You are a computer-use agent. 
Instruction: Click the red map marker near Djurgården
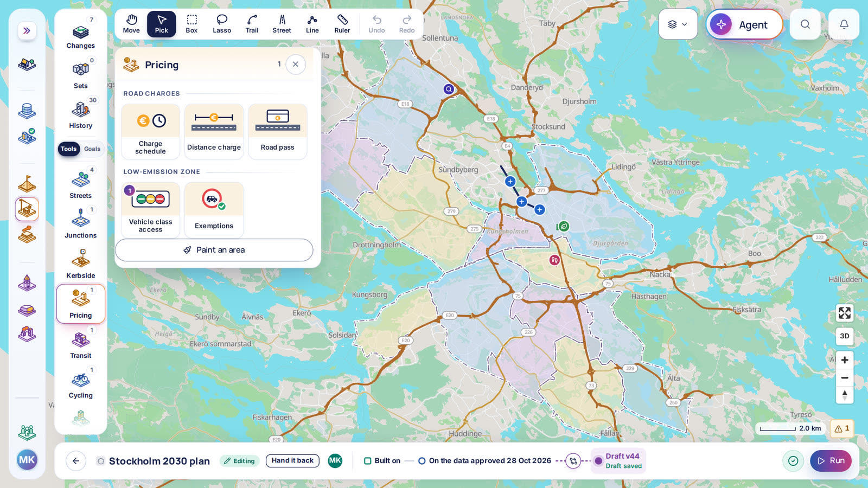point(554,260)
